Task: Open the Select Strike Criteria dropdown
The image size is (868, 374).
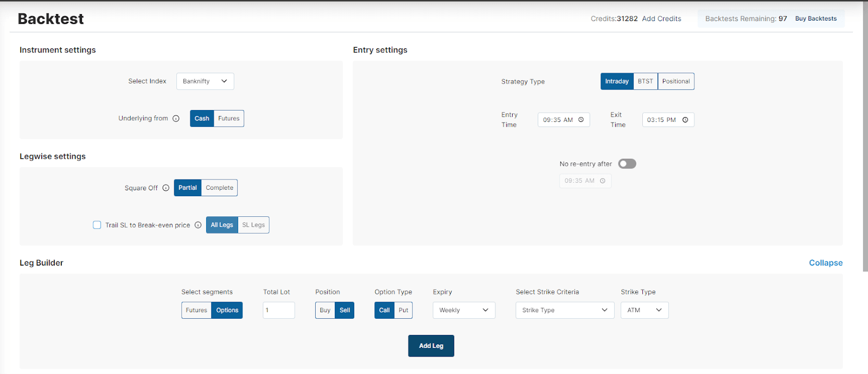Action: point(564,310)
